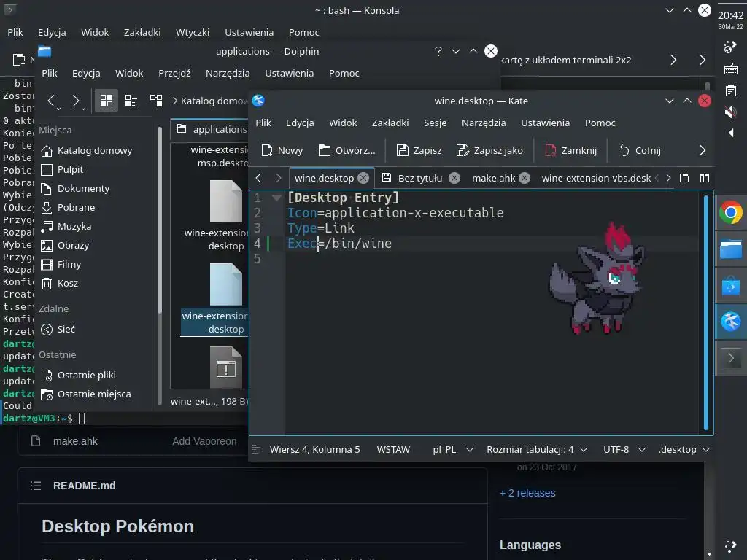
Task: Go forward in Dolphin
Action: [x=76, y=101]
